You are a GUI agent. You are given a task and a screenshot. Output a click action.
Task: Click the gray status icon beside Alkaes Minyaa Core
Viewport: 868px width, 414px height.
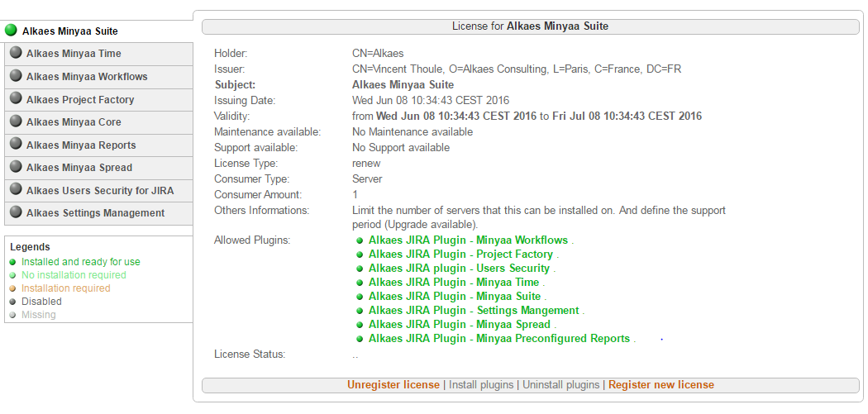[x=16, y=121]
